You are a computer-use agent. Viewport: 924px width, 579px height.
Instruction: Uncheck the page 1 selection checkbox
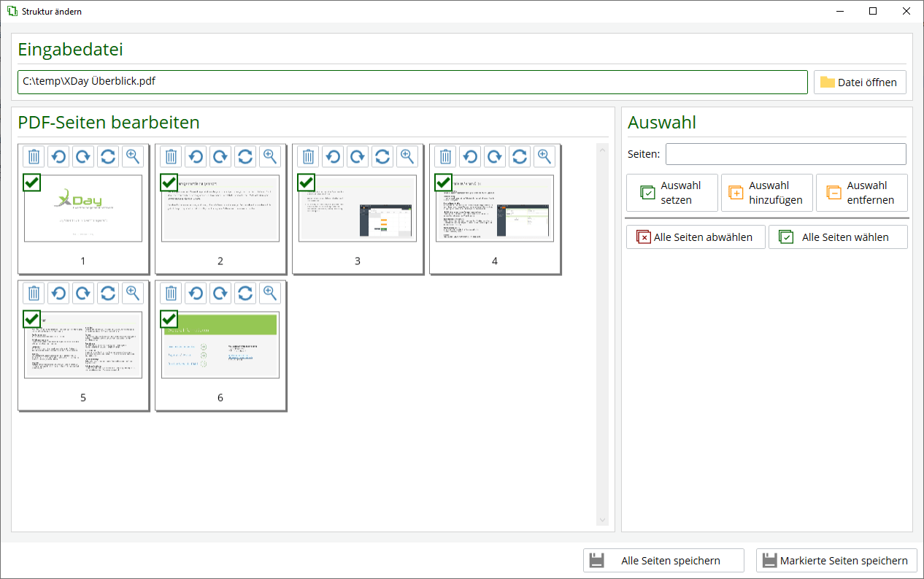pyautogui.click(x=31, y=183)
